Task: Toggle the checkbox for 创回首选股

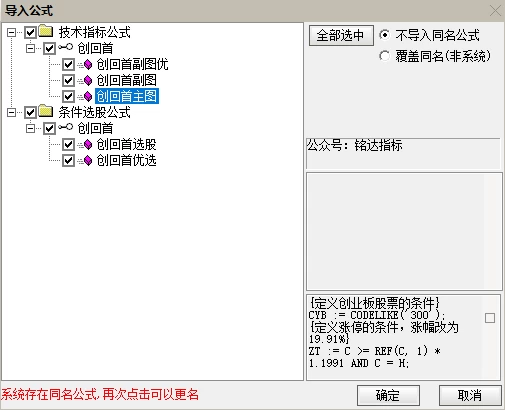Action: [x=68, y=144]
